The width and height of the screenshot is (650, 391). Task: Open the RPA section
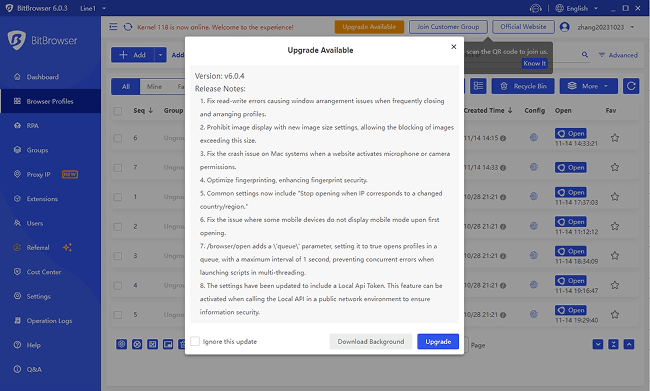point(32,126)
